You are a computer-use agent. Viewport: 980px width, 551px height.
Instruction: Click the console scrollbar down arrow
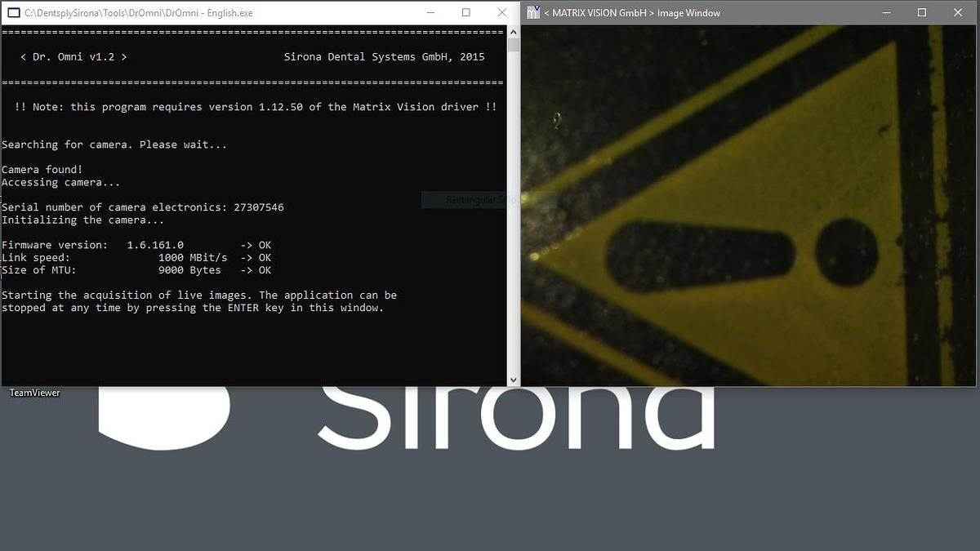(x=513, y=380)
